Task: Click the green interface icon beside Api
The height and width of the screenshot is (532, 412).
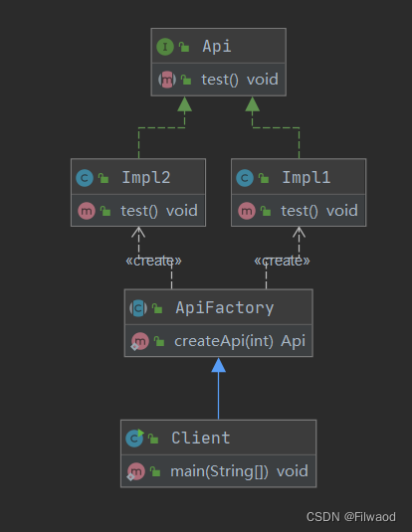Action: click(x=165, y=47)
